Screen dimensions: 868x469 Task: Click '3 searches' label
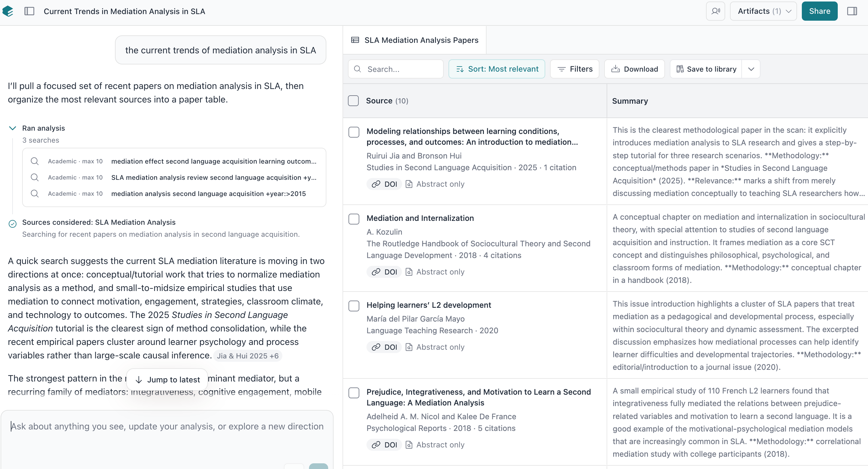(x=40, y=140)
